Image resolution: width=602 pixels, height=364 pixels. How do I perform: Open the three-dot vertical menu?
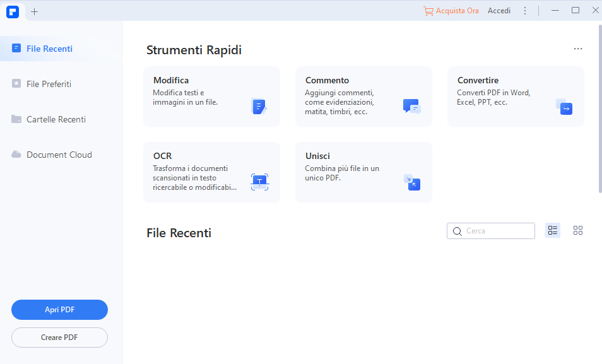(525, 11)
